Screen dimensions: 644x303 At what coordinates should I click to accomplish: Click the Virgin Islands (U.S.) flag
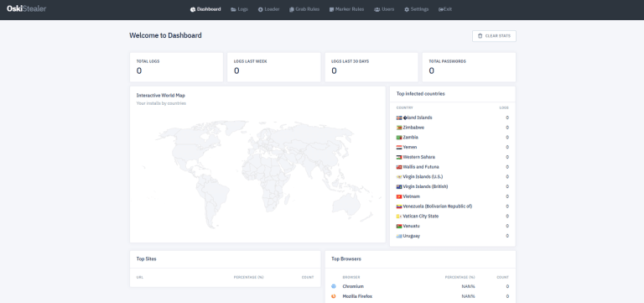pyautogui.click(x=399, y=177)
